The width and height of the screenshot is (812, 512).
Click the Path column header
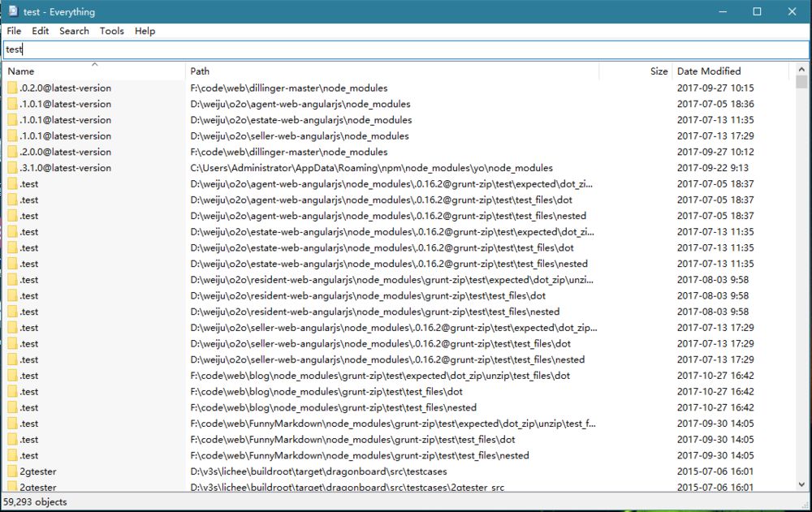coord(200,71)
